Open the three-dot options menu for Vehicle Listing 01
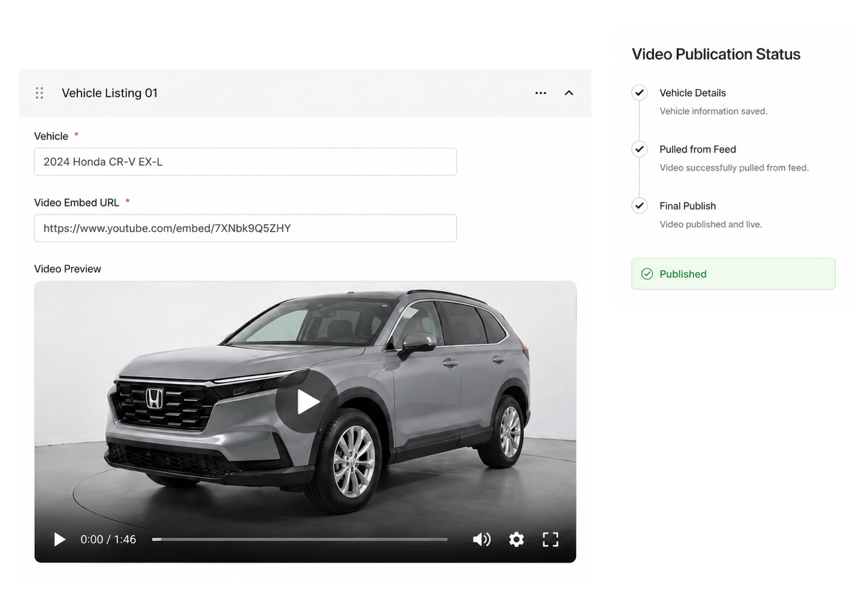The image size is (868, 590). [x=541, y=93]
